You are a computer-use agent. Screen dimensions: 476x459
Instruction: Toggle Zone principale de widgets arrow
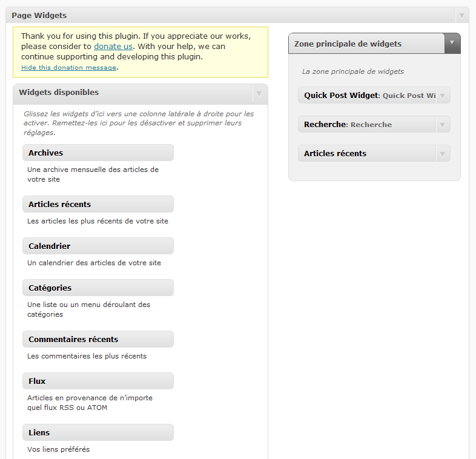(x=452, y=44)
